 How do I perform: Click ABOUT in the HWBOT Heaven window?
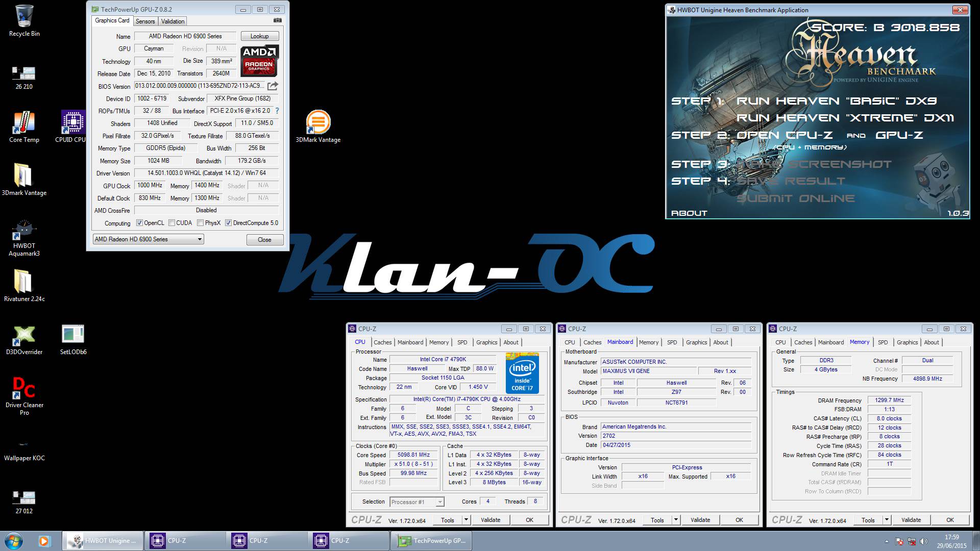pos(689,213)
